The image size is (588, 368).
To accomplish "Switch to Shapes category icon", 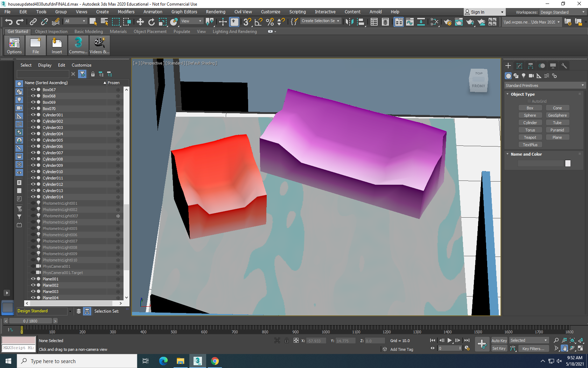I will [516, 76].
